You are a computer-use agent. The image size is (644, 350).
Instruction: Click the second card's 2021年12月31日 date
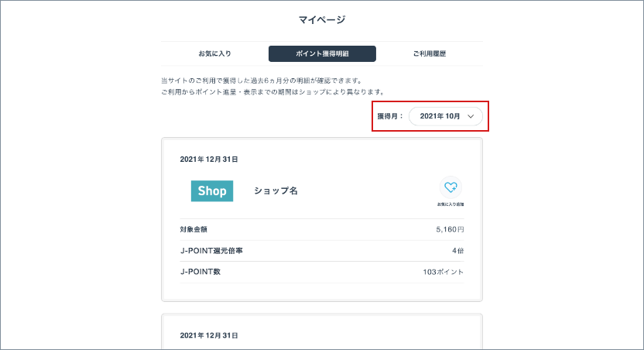(x=208, y=335)
